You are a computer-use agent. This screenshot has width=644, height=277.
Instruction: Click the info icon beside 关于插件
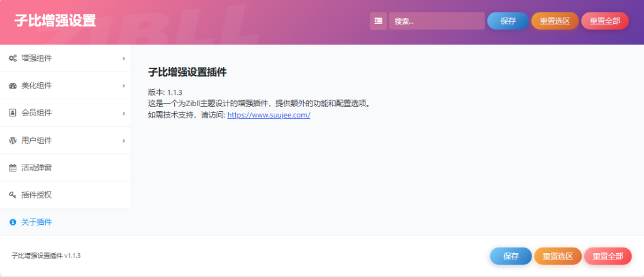click(x=13, y=222)
